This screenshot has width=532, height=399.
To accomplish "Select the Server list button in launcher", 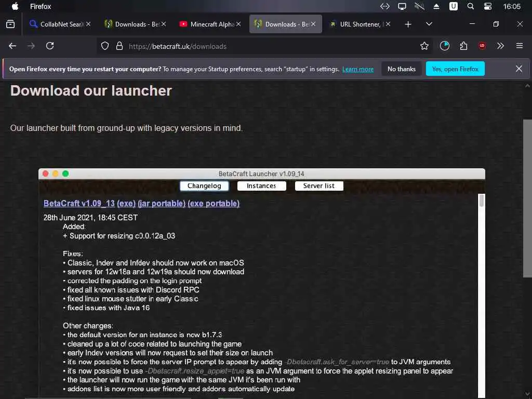I will click(x=319, y=186).
